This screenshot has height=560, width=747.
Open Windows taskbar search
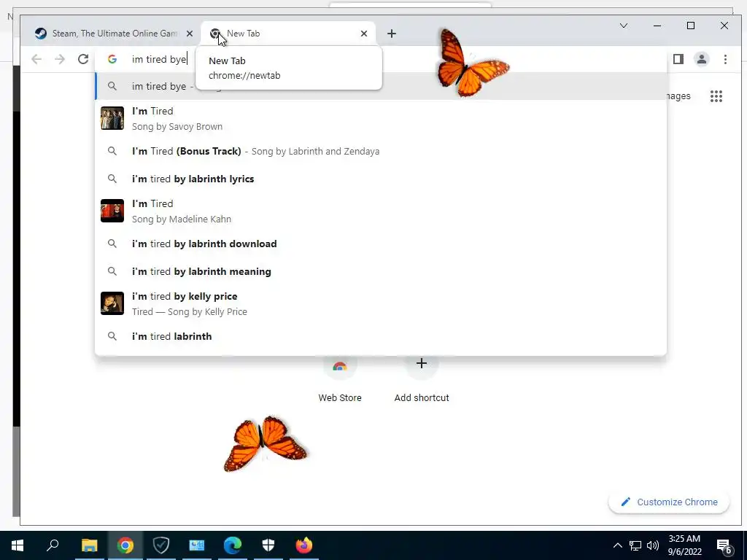[53, 545]
